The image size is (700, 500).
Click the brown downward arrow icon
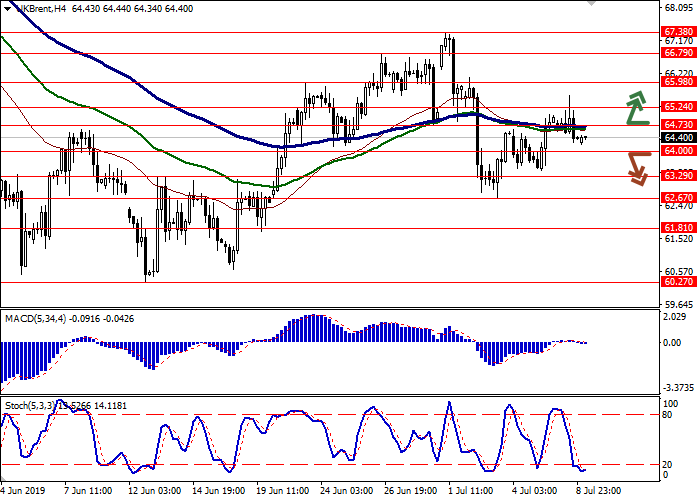coord(637,167)
